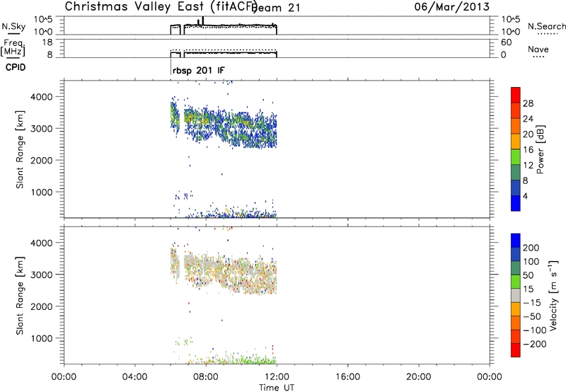
Task: Click the 18 MHz frequency tick label
Action: pos(47,42)
